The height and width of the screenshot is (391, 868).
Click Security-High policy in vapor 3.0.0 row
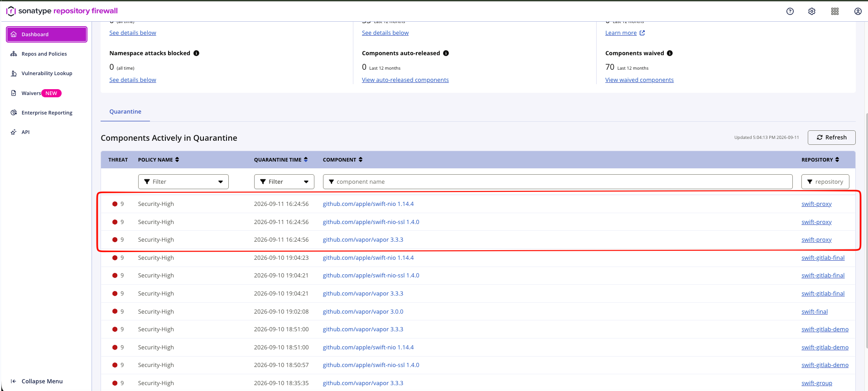[x=156, y=312]
